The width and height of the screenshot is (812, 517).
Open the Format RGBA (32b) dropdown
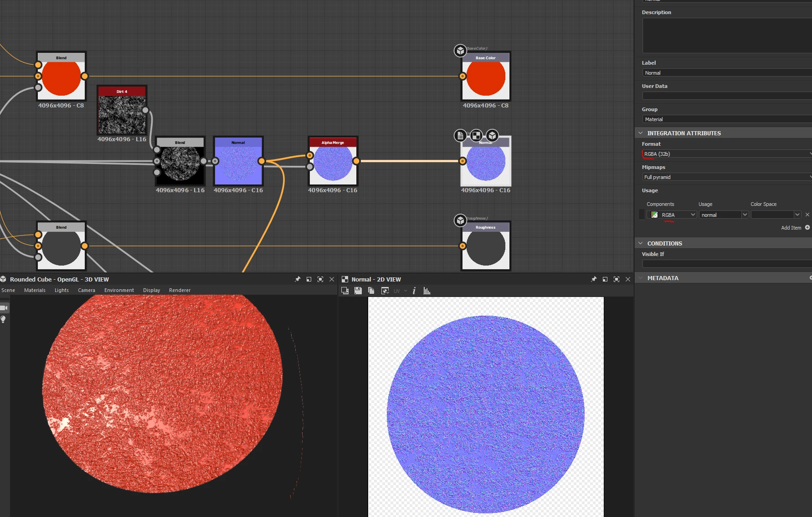[x=727, y=154]
